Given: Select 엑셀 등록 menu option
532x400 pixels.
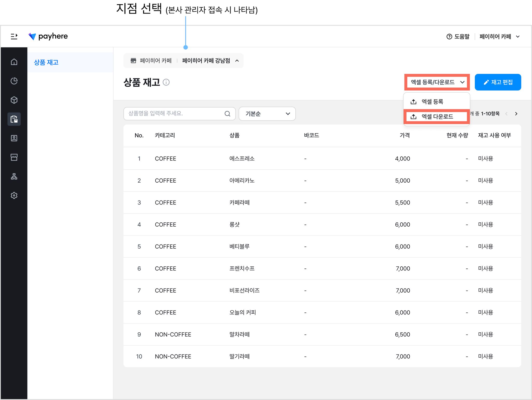Looking at the screenshot, I should click(436, 102).
